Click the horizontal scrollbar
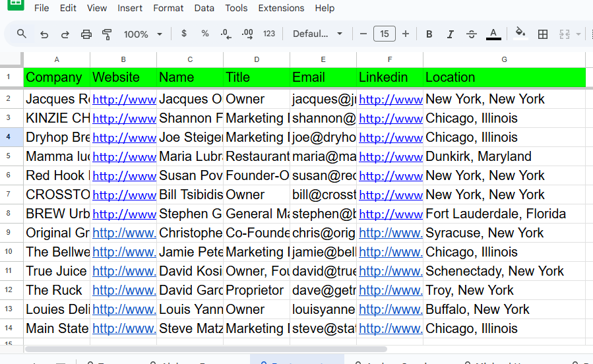593x364 pixels. (206, 349)
